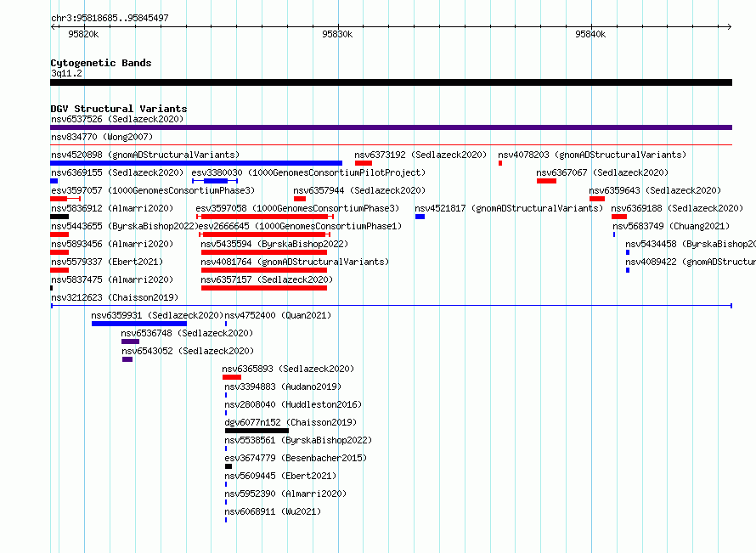The image size is (756, 553).
Task: Click the red esv3597058 variant bar
Action: [x=265, y=217]
